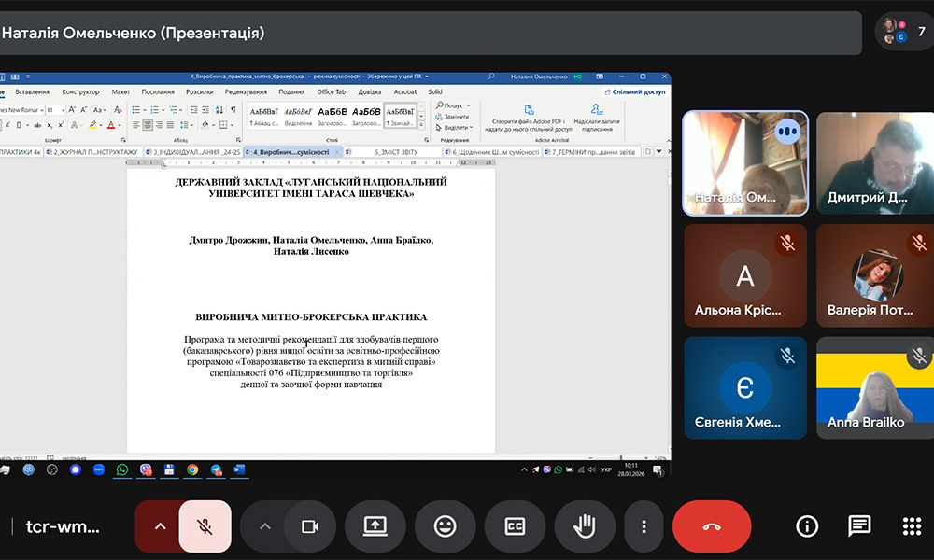
Task: Open more options three-dot menu
Action: tap(644, 526)
